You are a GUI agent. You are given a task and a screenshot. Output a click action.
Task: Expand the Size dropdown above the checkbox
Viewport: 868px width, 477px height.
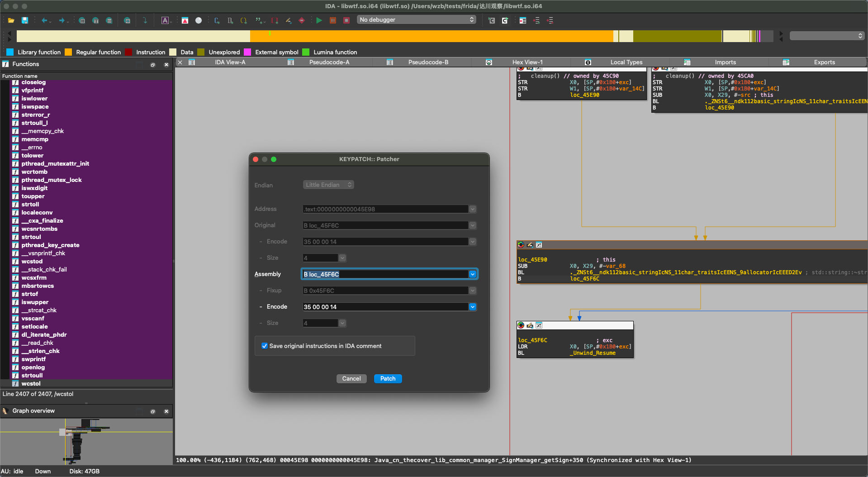point(342,323)
